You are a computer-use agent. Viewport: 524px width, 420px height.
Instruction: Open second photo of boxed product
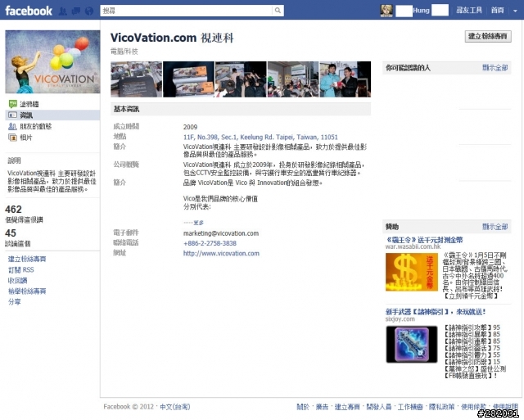(x=188, y=79)
